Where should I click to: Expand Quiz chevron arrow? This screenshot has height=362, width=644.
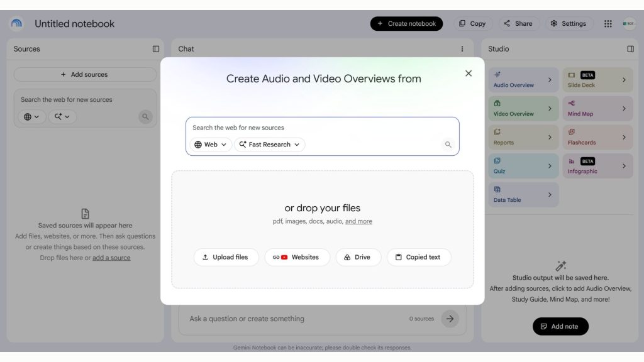(x=550, y=166)
